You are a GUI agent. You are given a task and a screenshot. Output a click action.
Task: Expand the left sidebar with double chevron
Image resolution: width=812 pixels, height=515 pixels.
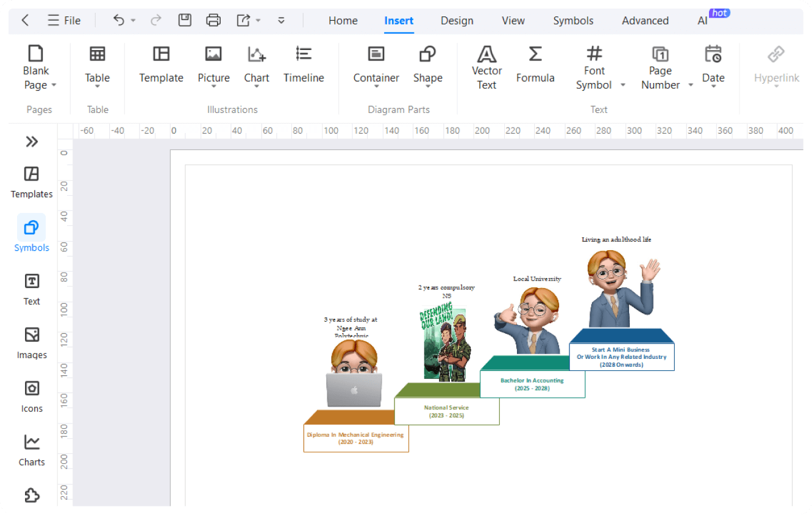tap(32, 142)
